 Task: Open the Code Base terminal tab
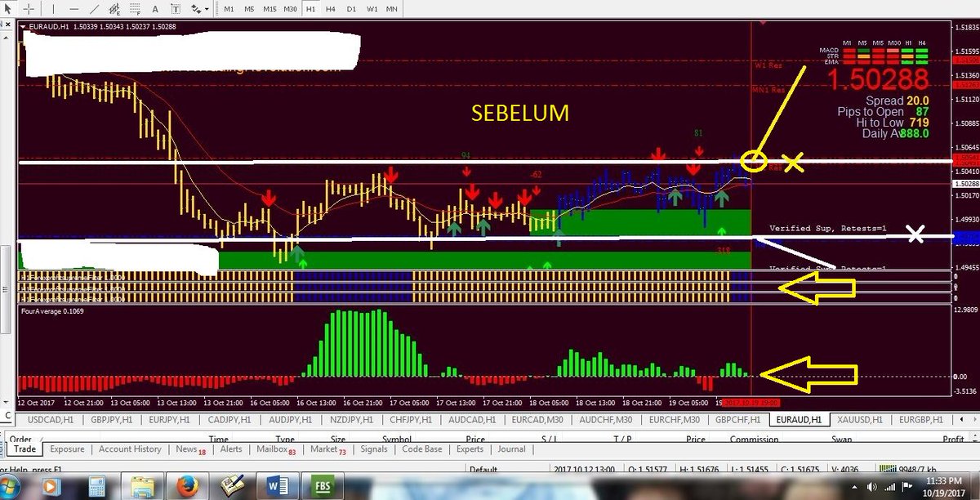click(422, 449)
